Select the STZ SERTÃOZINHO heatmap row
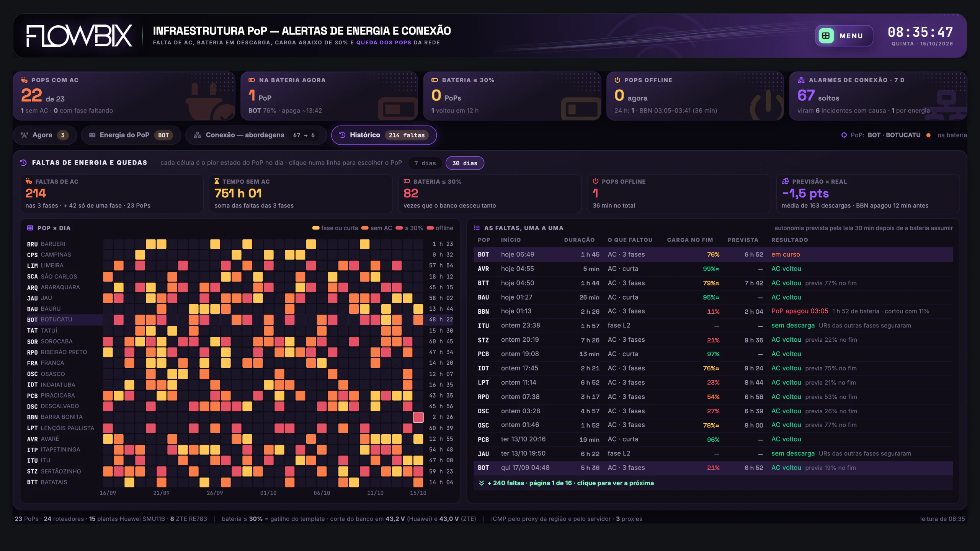Image resolution: width=980 pixels, height=551 pixels. [x=240, y=471]
